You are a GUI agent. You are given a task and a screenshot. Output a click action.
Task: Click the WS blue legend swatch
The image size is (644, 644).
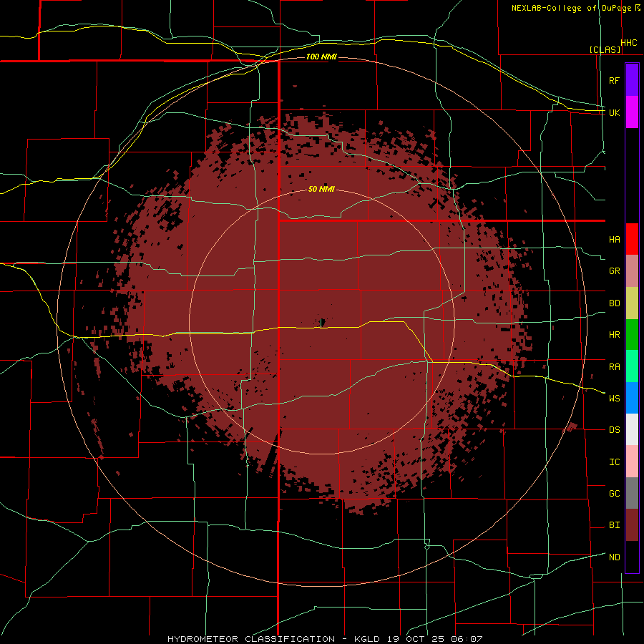[x=632, y=398]
